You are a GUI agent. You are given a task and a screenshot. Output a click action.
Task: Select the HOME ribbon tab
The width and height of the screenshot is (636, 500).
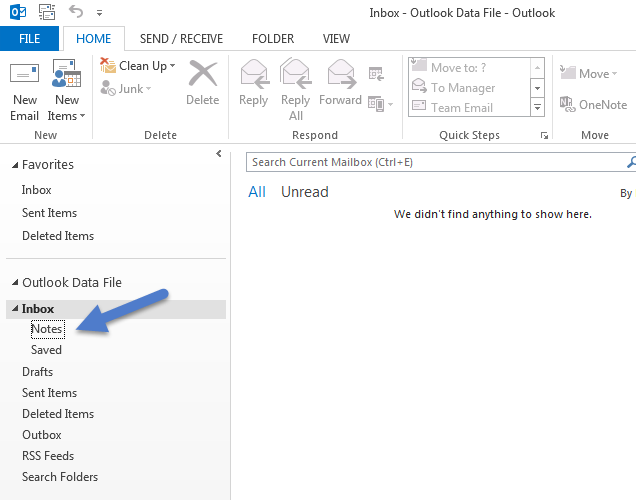point(94,39)
